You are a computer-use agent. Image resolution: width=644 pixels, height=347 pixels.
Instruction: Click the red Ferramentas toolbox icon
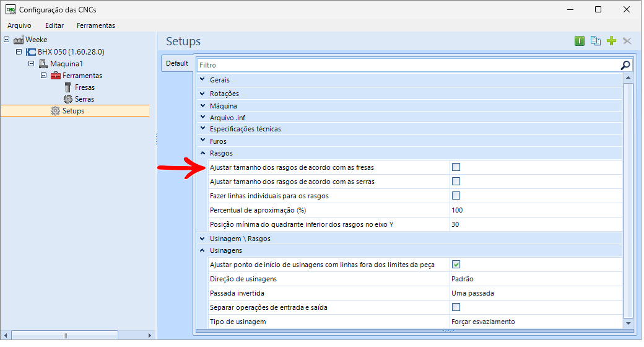coord(56,76)
